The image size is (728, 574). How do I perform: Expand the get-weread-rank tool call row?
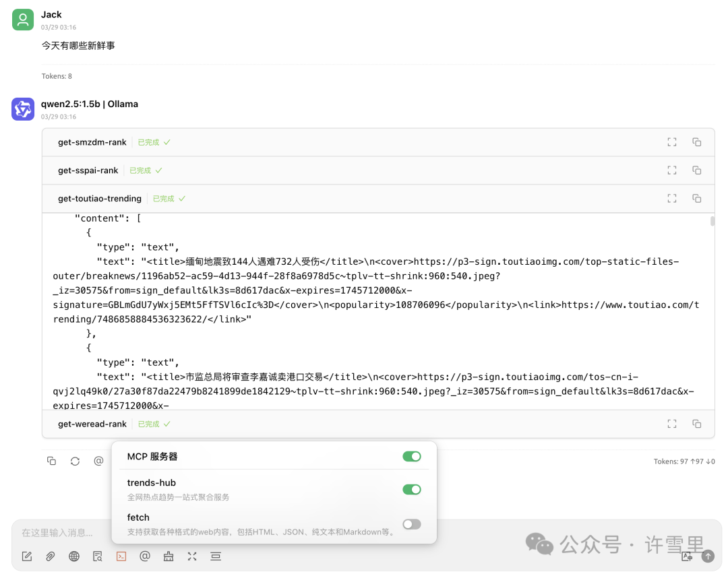[378, 424]
